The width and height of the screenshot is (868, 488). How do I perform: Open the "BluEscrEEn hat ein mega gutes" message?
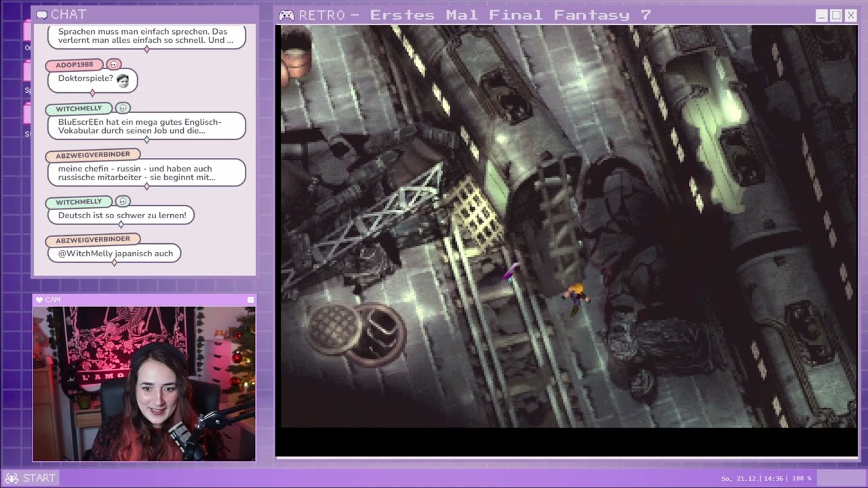pyautogui.click(x=146, y=126)
